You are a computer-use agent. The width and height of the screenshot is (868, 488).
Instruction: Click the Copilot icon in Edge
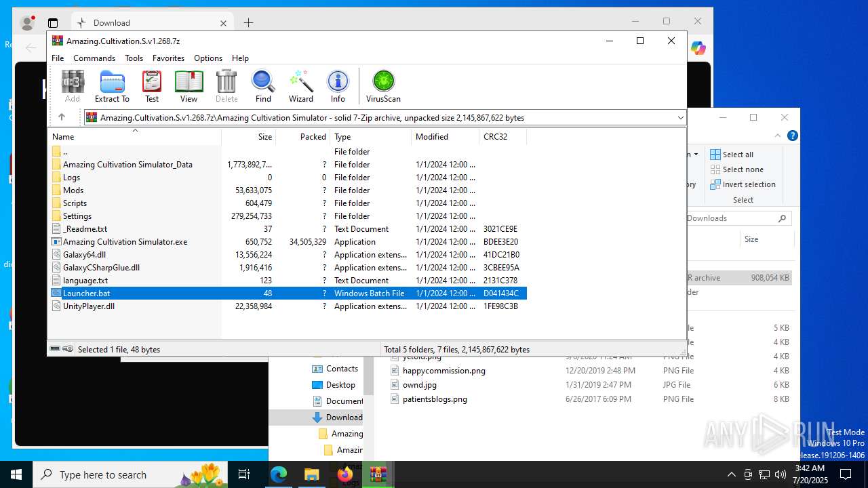click(698, 48)
